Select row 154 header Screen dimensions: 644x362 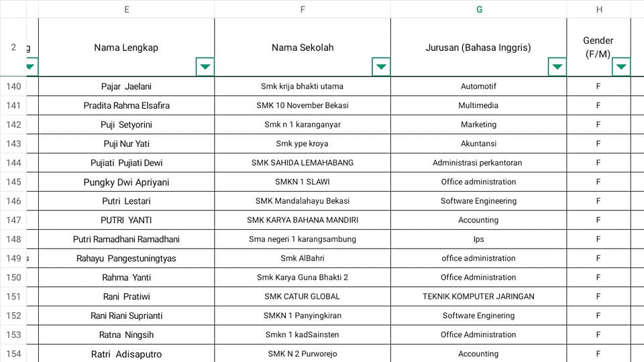click(x=13, y=353)
